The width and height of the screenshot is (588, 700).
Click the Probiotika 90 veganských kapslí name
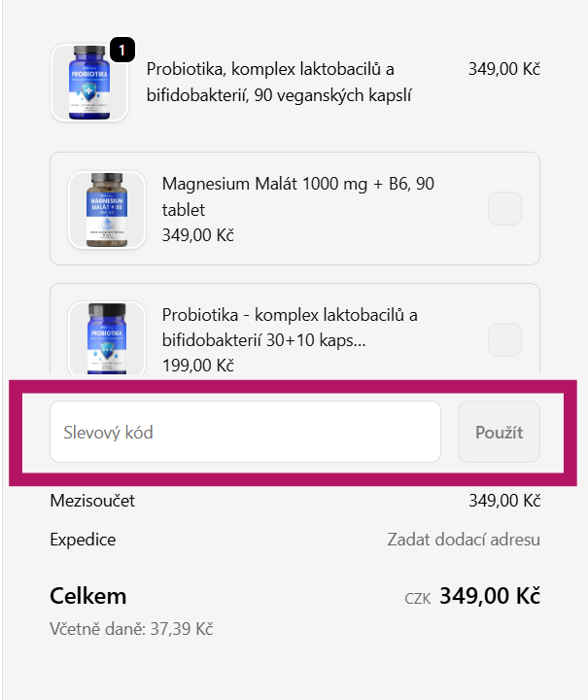280,82
